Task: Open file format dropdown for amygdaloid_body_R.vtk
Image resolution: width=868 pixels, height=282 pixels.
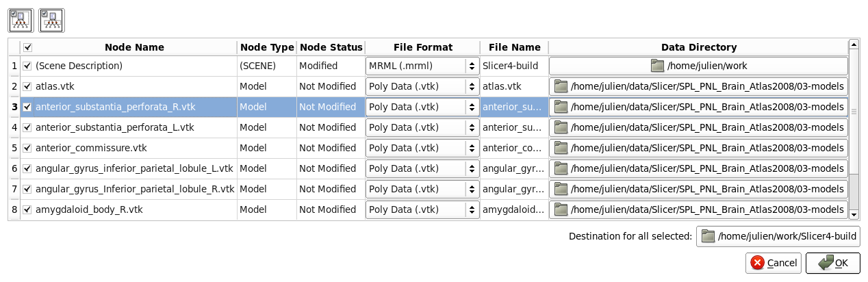Action: (x=422, y=209)
